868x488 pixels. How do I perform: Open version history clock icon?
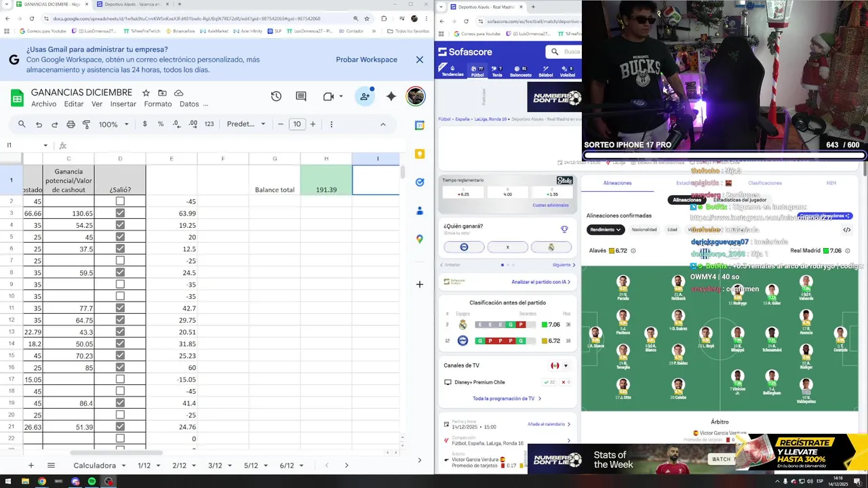[276, 97]
